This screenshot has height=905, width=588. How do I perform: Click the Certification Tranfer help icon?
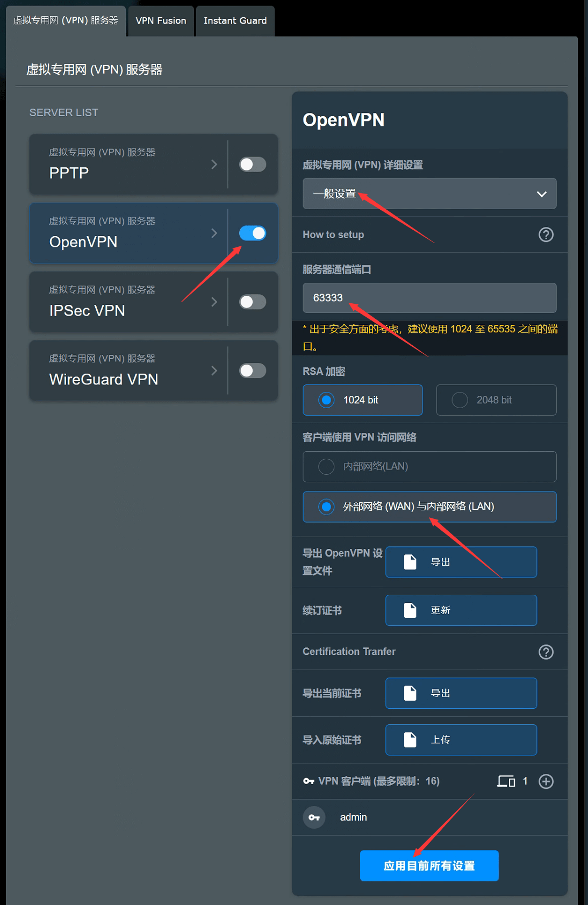point(546,652)
